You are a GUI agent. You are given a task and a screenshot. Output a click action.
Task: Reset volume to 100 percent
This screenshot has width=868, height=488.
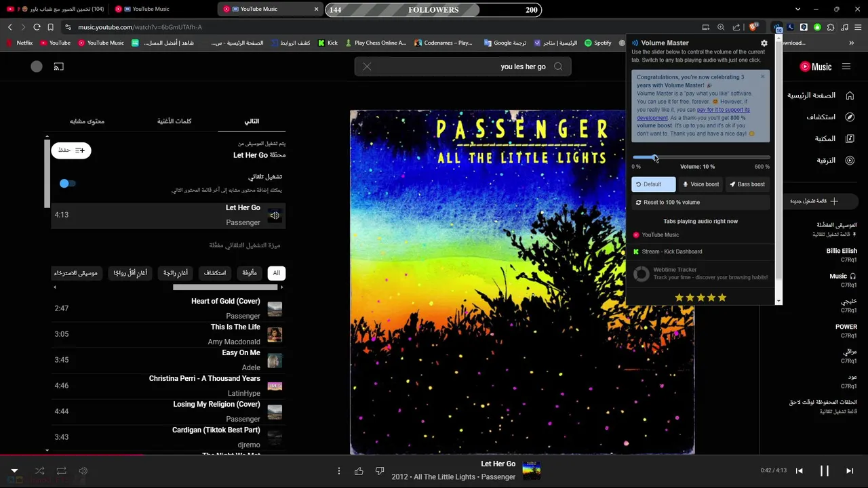[x=701, y=202]
